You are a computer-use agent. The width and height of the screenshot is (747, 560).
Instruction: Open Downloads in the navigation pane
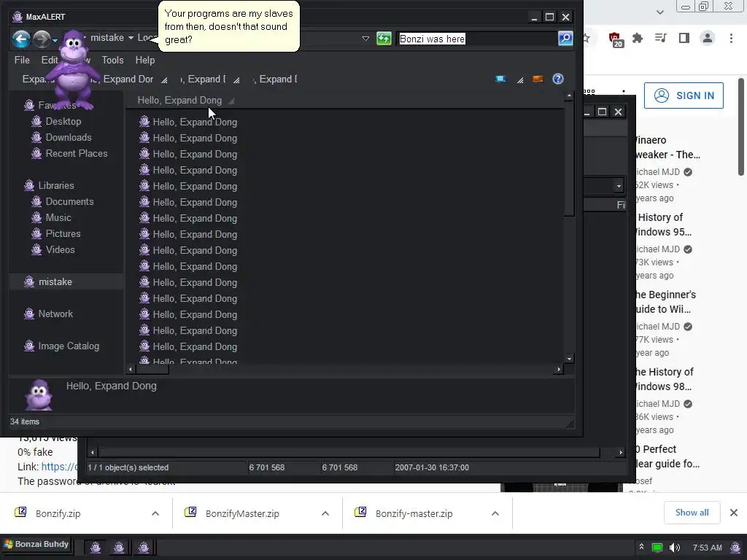coord(69,138)
